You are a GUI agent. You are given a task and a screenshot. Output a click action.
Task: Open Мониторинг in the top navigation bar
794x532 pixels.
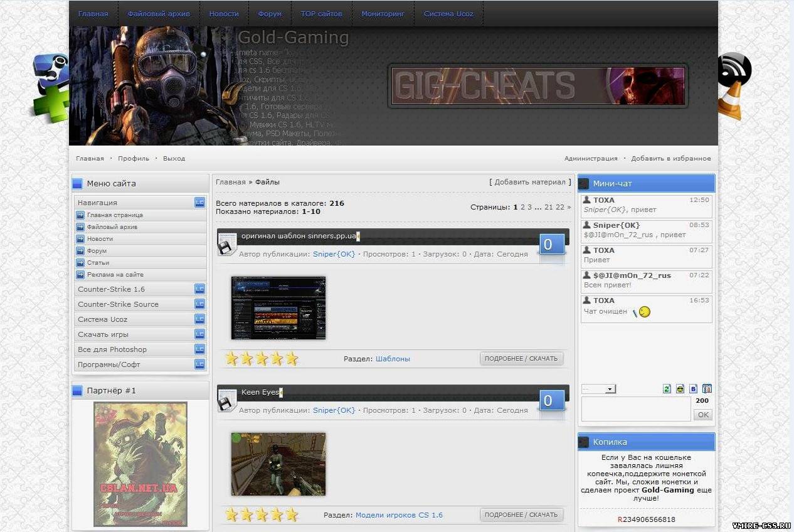click(383, 14)
